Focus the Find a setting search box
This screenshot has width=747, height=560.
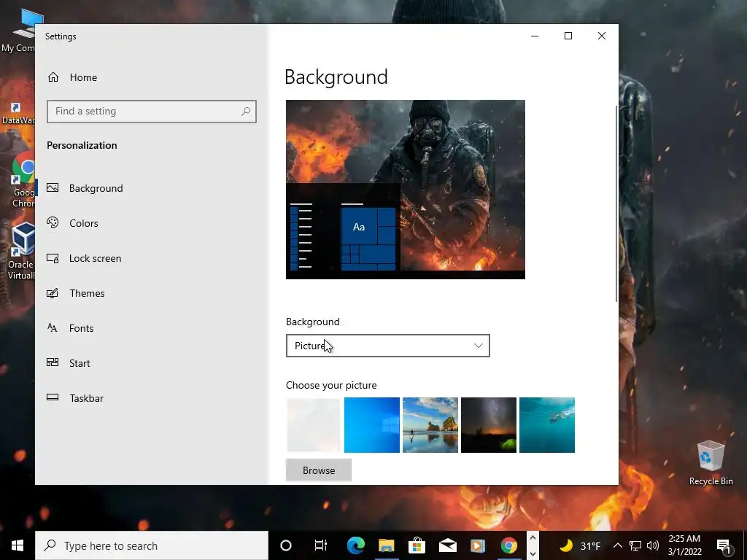[152, 112]
